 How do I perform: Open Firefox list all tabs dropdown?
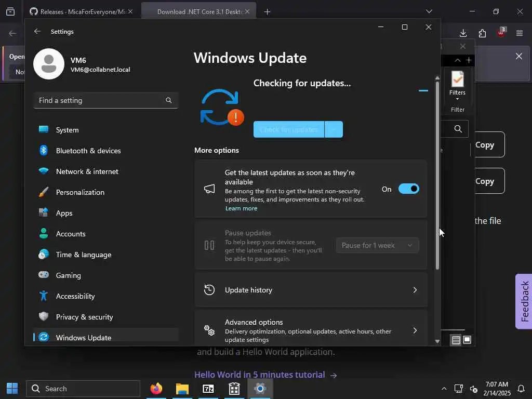[x=429, y=11]
